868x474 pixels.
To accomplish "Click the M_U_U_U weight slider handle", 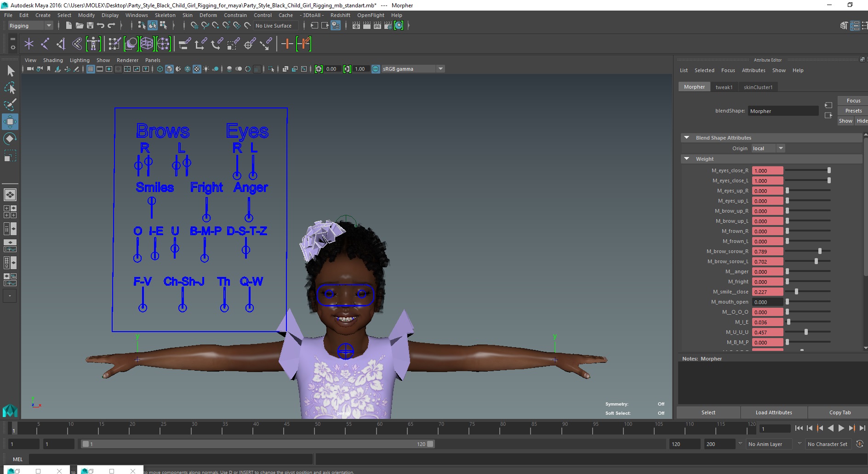I will (x=806, y=332).
